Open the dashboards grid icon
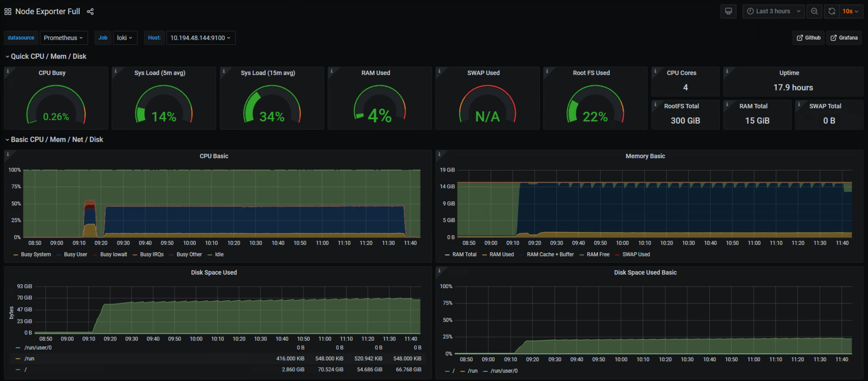This screenshot has width=868, height=381. click(8, 11)
